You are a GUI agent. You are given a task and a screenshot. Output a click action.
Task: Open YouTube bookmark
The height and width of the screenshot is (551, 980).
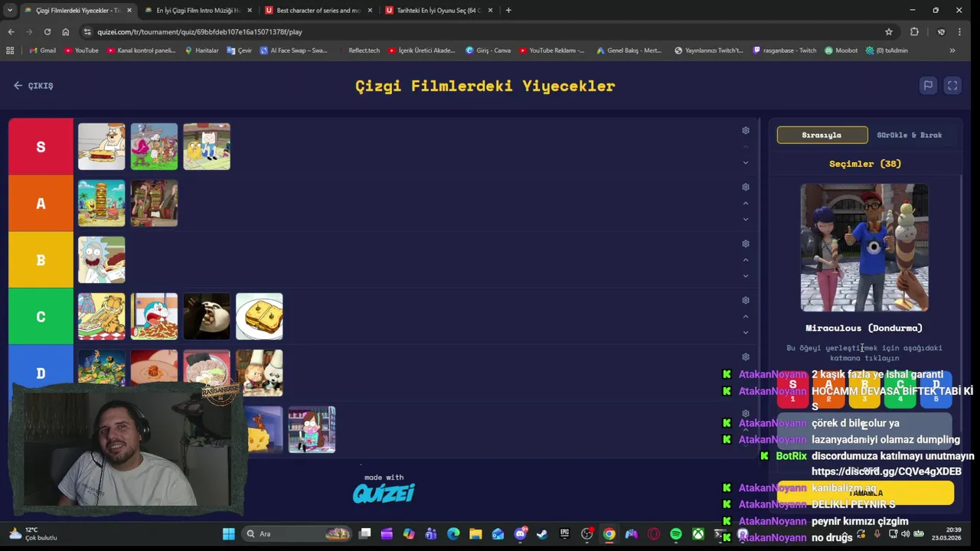click(81, 51)
